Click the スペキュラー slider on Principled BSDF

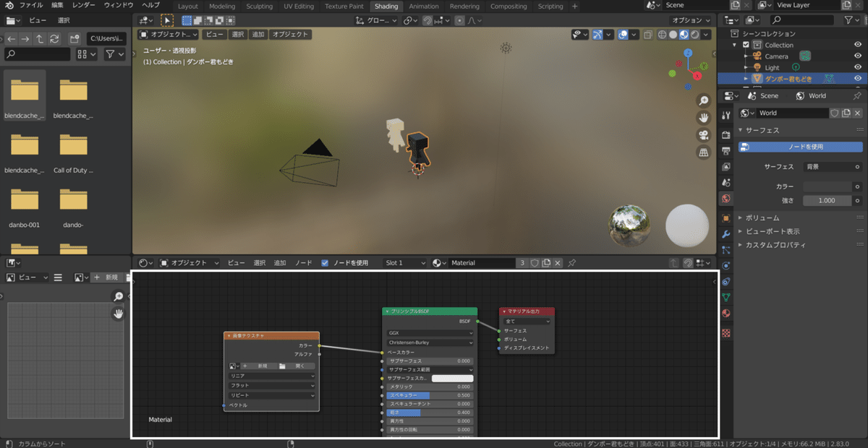[430, 395]
